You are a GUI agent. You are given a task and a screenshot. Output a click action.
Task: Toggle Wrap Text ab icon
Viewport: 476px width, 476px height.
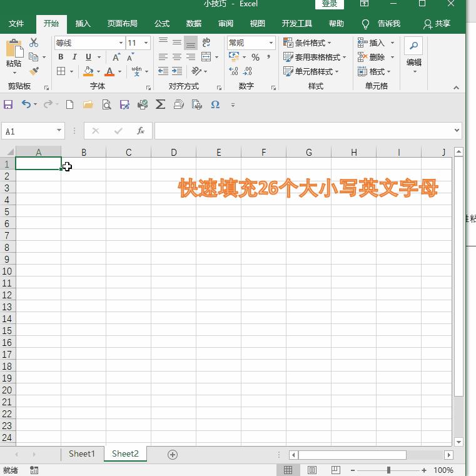coord(206,42)
